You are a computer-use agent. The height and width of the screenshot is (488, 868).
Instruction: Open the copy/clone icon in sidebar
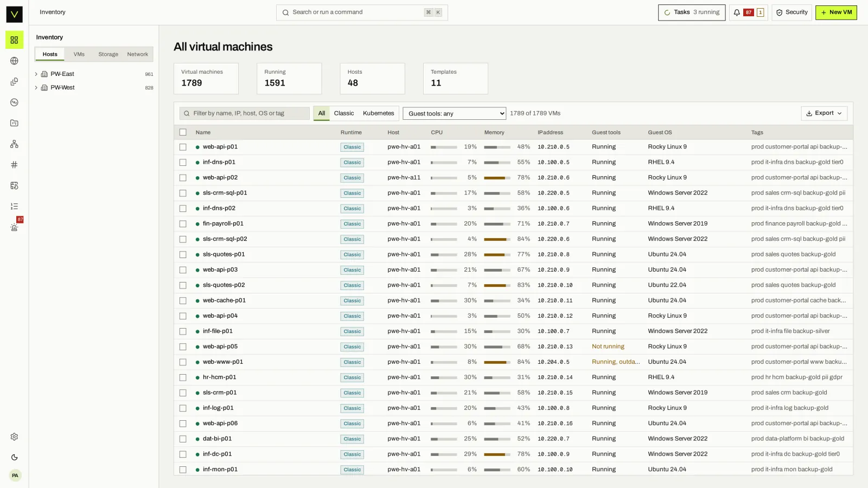(x=14, y=81)
